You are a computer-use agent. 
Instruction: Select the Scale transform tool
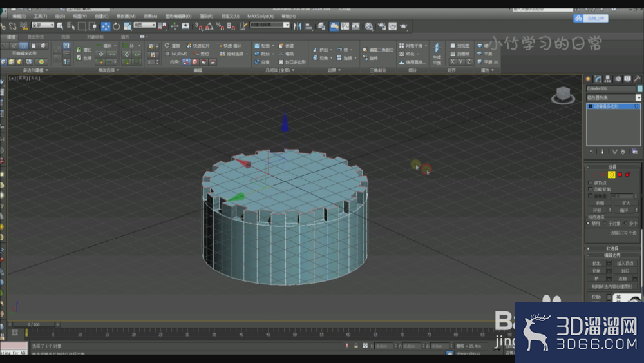[128, 26]
